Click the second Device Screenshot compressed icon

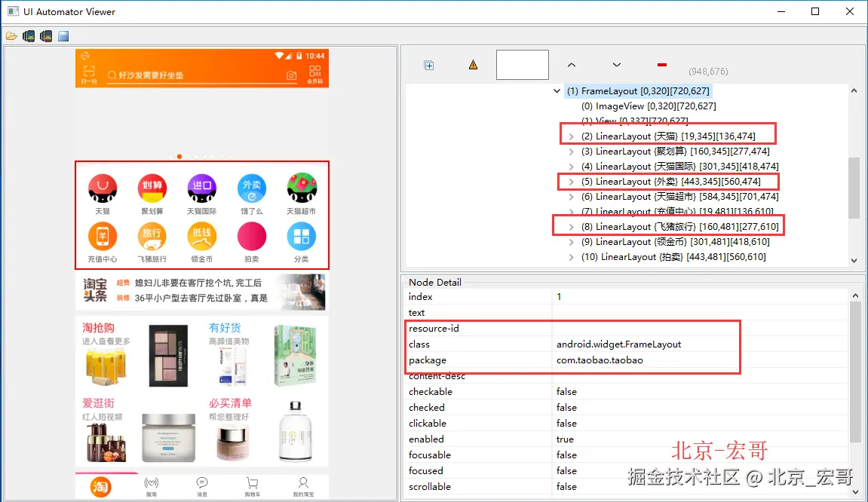tap(46, 36)
